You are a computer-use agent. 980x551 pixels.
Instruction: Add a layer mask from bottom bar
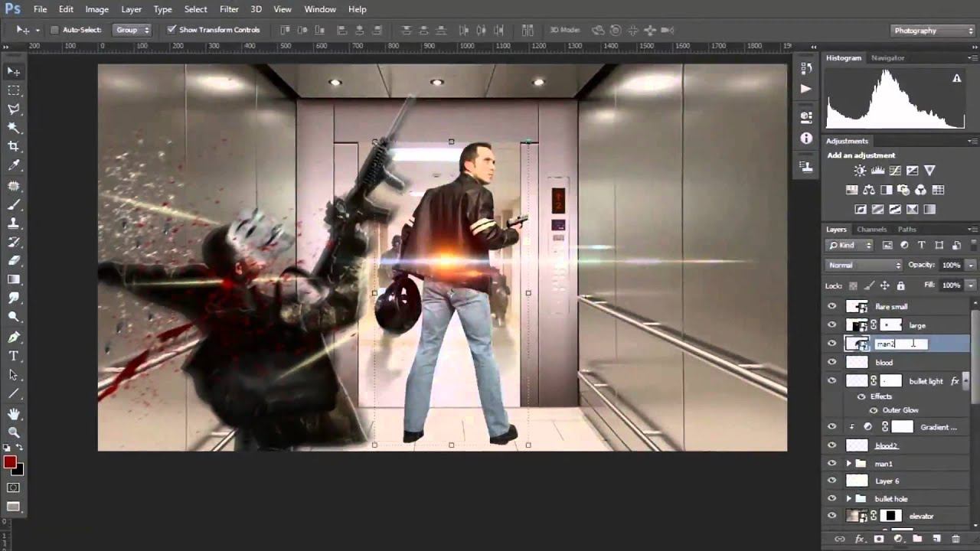tap(878, 539)
